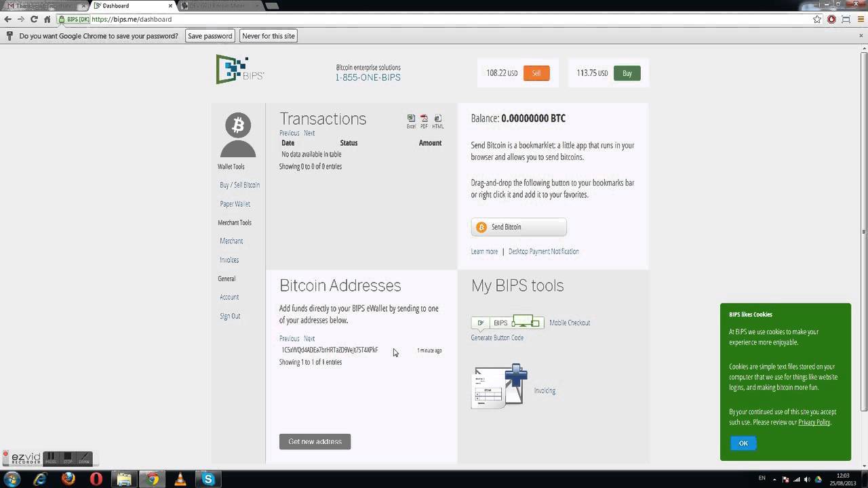Open the Privacy Policy link
The width and height of the screenshot is (868, 488).
[814, 422]
